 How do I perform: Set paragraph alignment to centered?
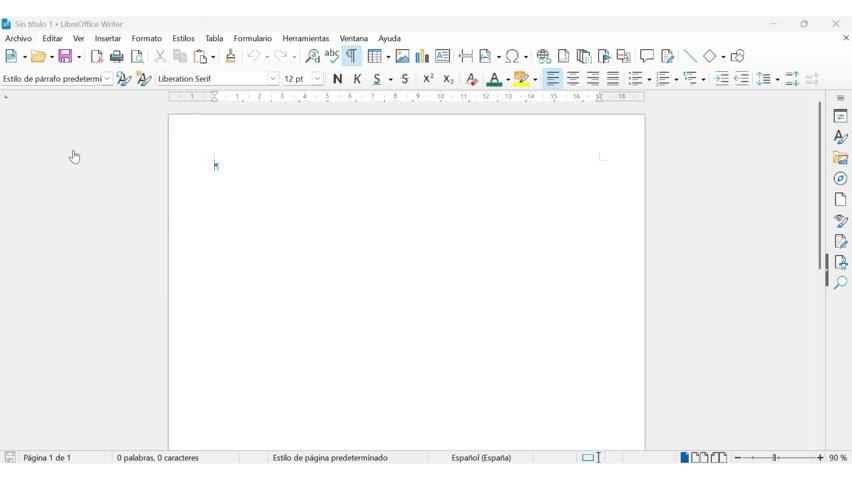(573, 79)
